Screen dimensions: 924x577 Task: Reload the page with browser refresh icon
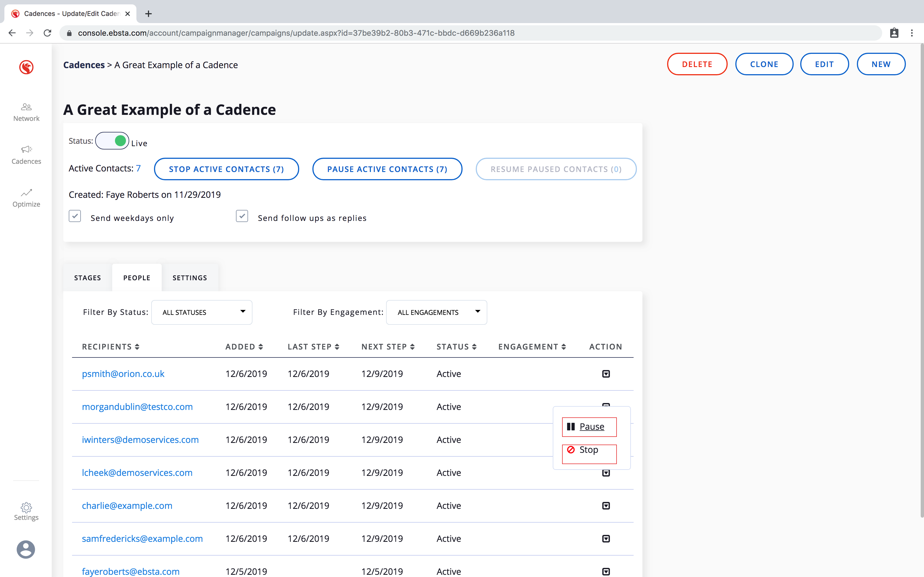point(47,33)
